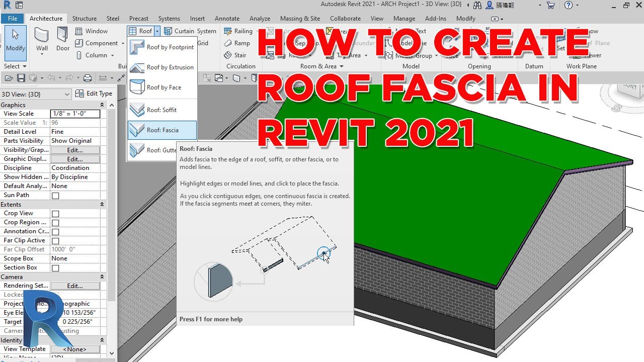This screenshot has width=644, height=362.
Task: Pick Roof by Footprint icon
Action: [x=137, y=47]
